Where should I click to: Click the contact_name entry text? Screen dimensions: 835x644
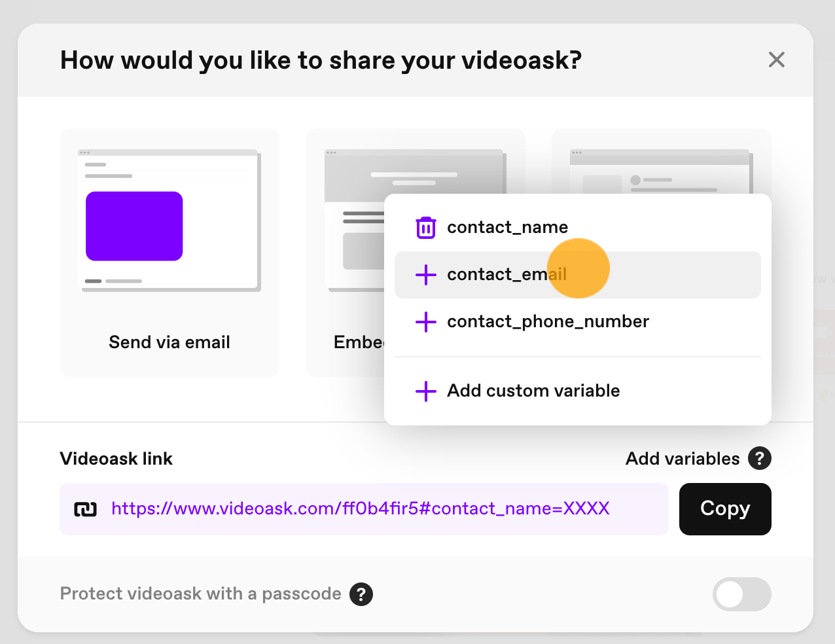[x=507, y=227]
